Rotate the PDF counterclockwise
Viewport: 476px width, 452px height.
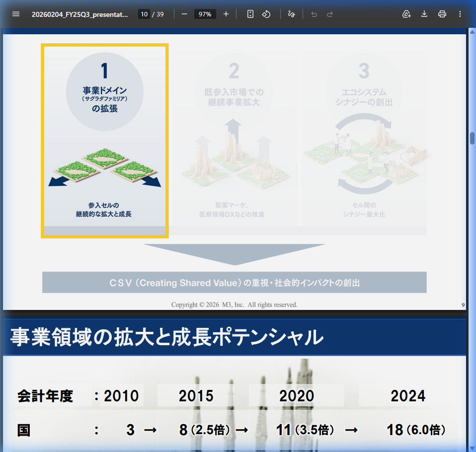pyautogui.click(x=266, y=14)
